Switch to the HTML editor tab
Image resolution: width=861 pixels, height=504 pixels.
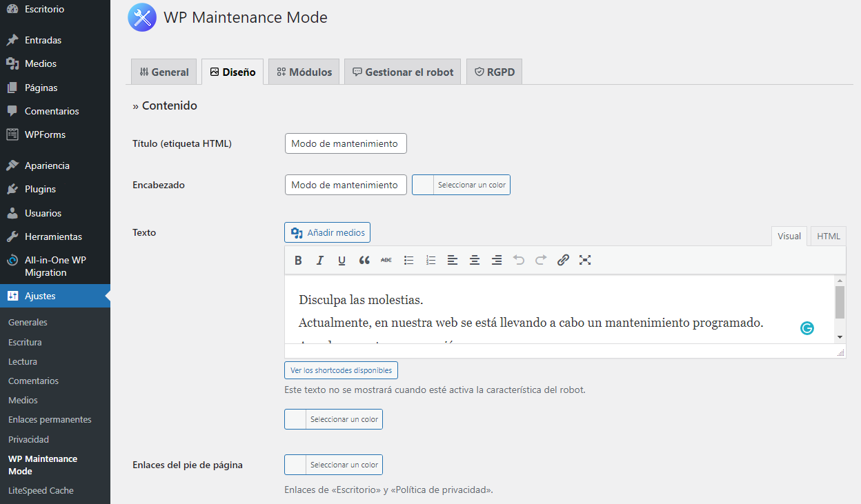point(828,236)
